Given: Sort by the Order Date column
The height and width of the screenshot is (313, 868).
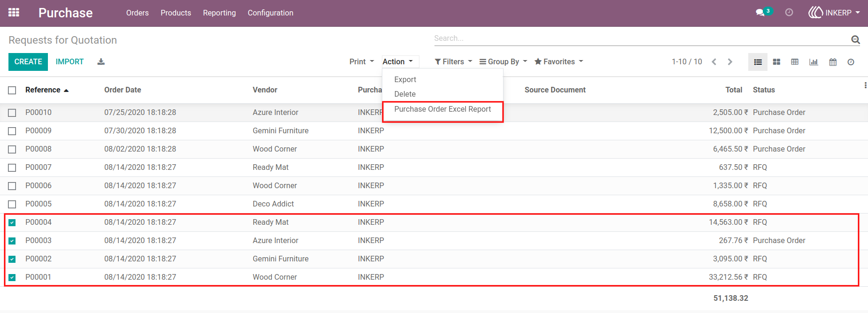Looking at the screenshot, I should (x=123, y=90).
